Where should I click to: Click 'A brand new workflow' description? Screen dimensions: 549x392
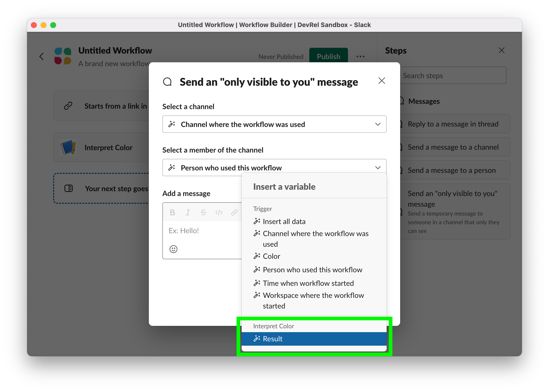point(114,63)
